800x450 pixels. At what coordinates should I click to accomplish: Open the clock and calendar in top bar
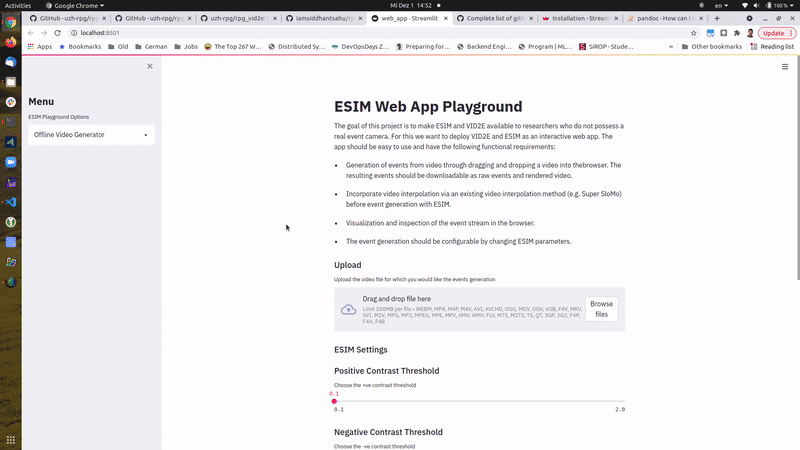point(411,6)
